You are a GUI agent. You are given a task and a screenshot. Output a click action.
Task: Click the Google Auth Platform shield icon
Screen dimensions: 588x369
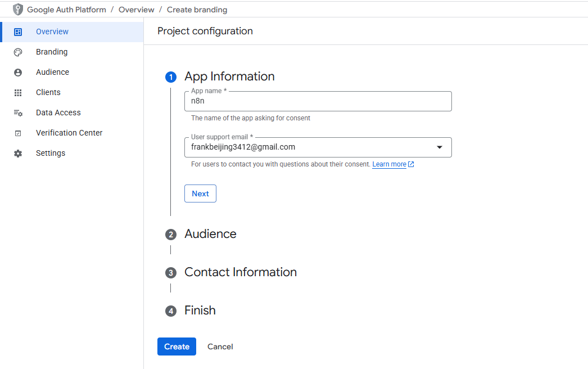[x=18, y=10]
